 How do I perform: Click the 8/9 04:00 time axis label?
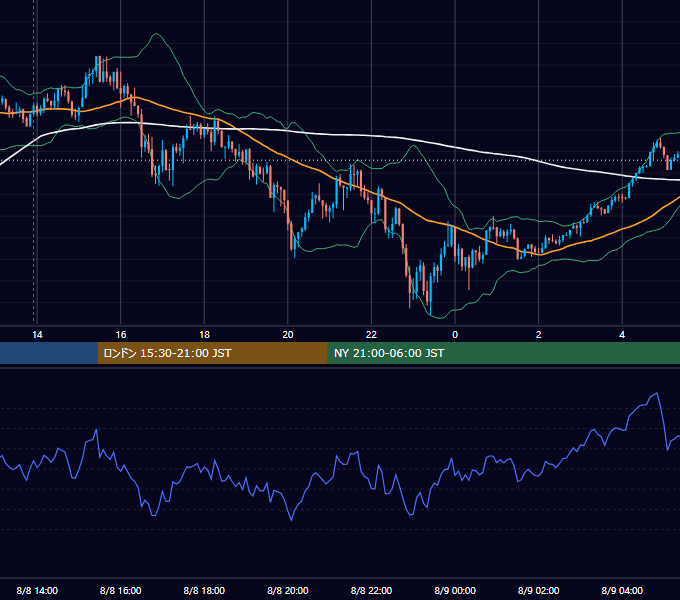[622, 590]
